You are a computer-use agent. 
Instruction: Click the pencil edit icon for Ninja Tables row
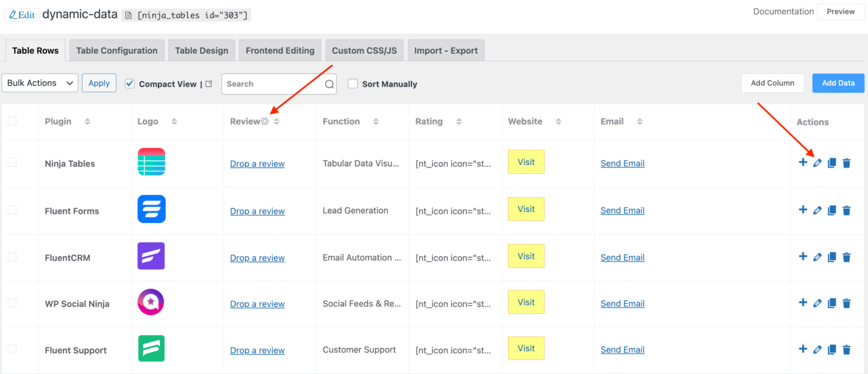tap(817, 164)
